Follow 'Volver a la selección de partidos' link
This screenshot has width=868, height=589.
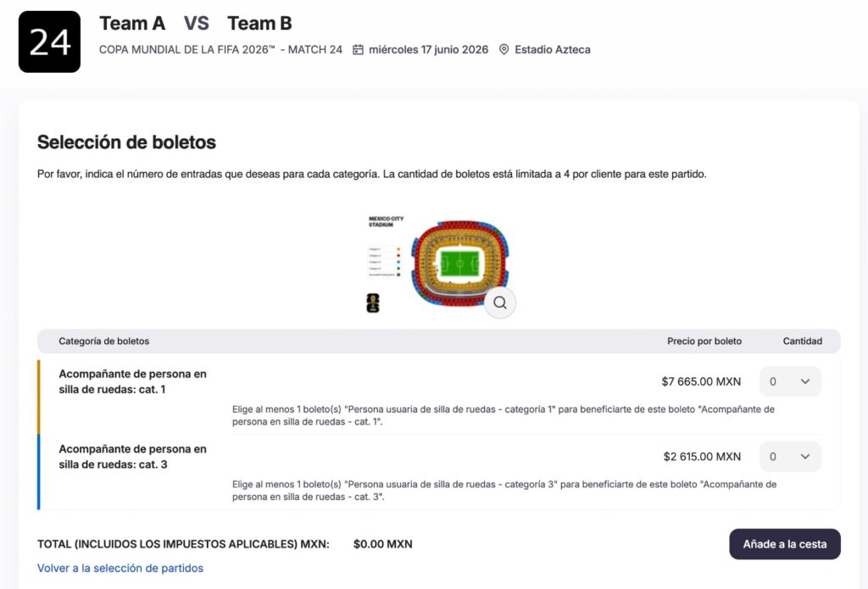120,568
